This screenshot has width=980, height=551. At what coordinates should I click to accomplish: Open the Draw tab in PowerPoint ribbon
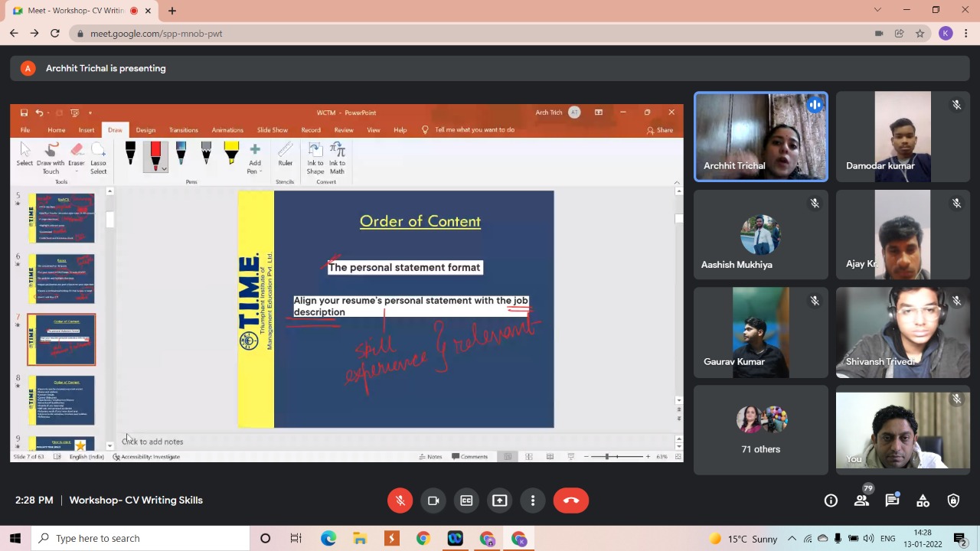tap(115, 130)
